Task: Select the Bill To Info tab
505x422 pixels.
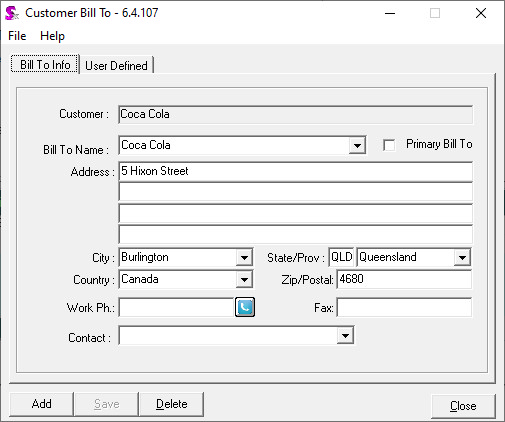Action: tap(45, 64)
